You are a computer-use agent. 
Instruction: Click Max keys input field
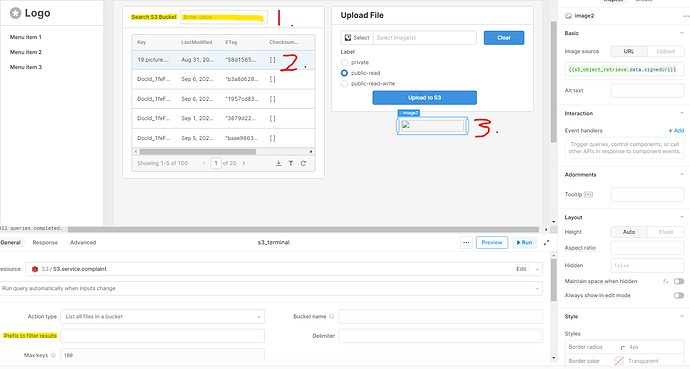pyautogui.click(x=162, y=355)
